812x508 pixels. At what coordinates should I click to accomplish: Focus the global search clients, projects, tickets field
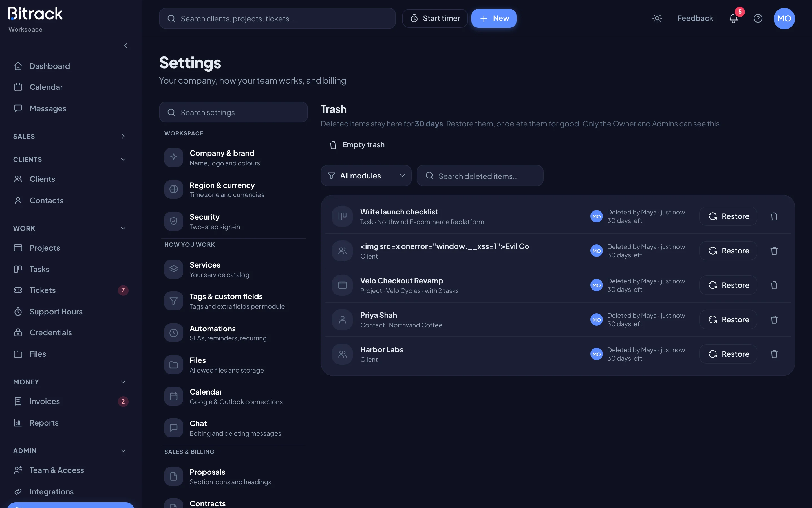277,18
